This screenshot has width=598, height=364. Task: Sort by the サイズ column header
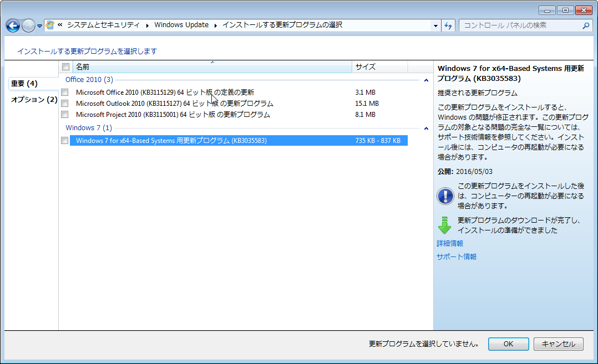pyautogui.click(x=380, y=67)
